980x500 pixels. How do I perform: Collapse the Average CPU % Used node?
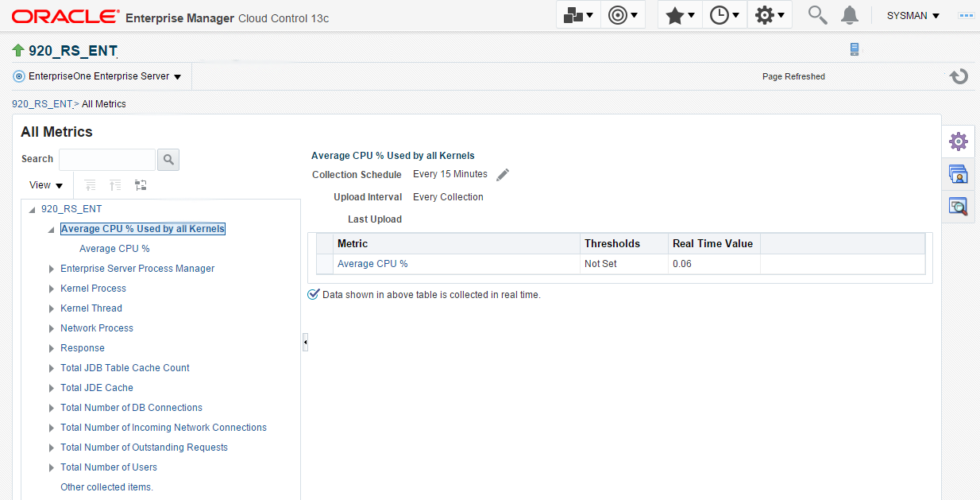pos(52,230)
